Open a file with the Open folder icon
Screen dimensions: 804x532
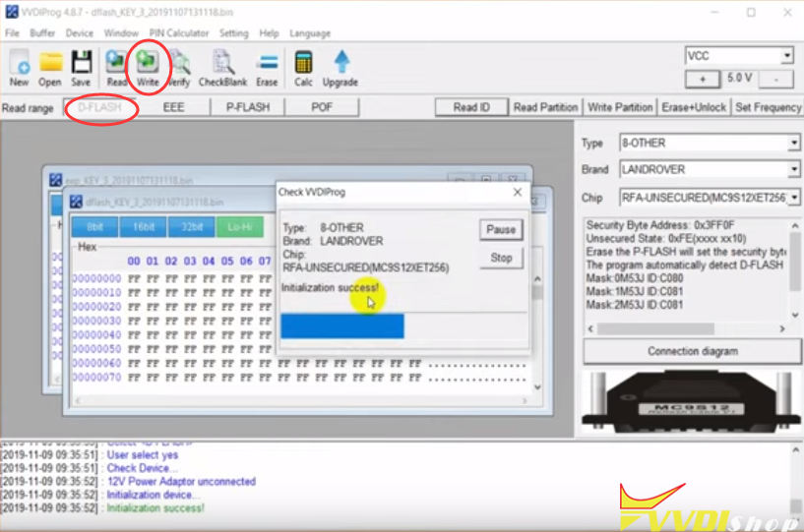(x=50, y=68)
